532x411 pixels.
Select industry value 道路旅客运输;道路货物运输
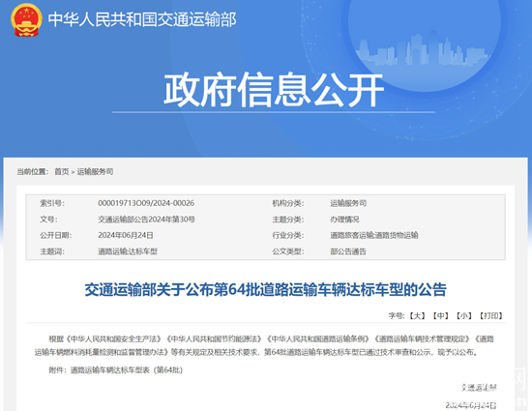374,235
